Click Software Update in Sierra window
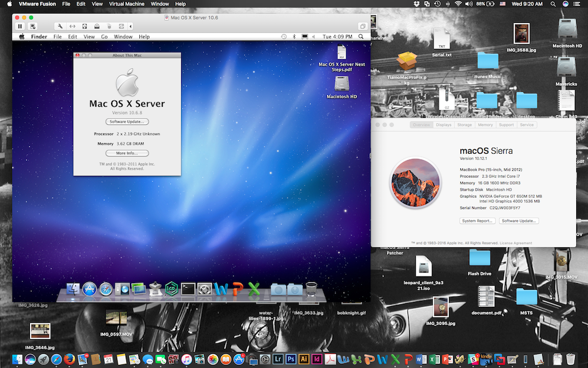Viewport: 588px width, 368px height. 519,221
